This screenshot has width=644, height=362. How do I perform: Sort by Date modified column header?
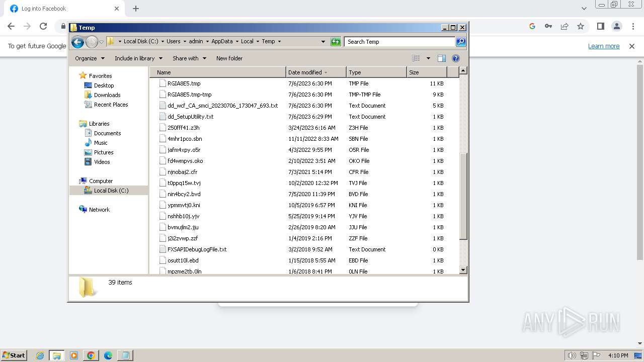(x=316, y=72)
